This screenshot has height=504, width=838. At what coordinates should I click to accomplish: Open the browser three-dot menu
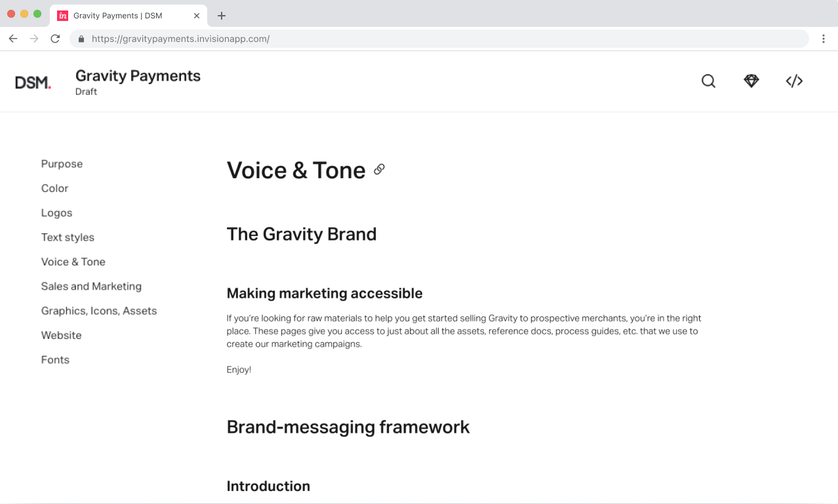pyautogui.click(x=824, y=39)
